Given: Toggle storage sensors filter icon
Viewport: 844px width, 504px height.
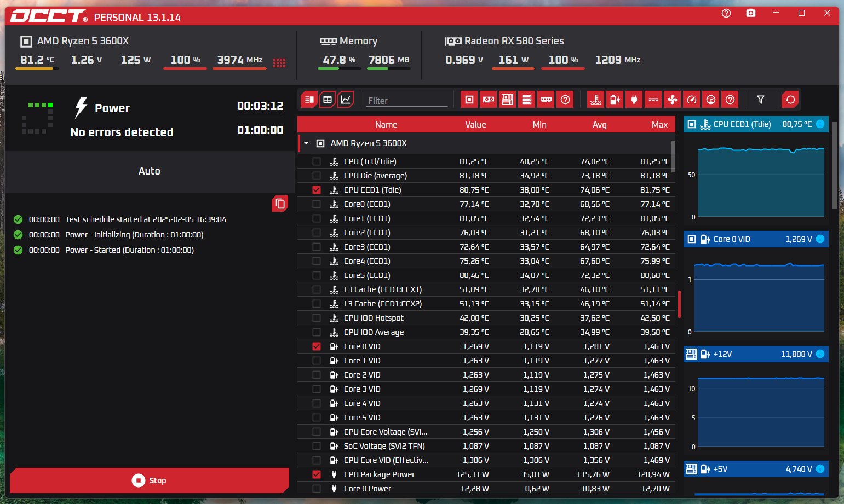Looking at the screenshot, I should tap(527, 100).
